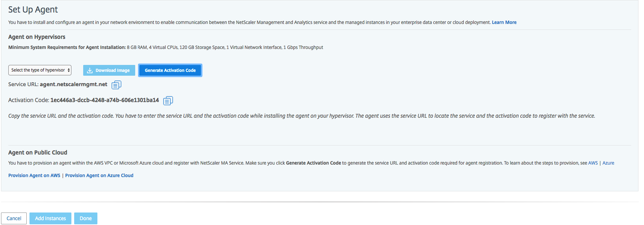Open the hypervisor type dropdown
This screenshot has width=644, height=225.
coord(40,70)
